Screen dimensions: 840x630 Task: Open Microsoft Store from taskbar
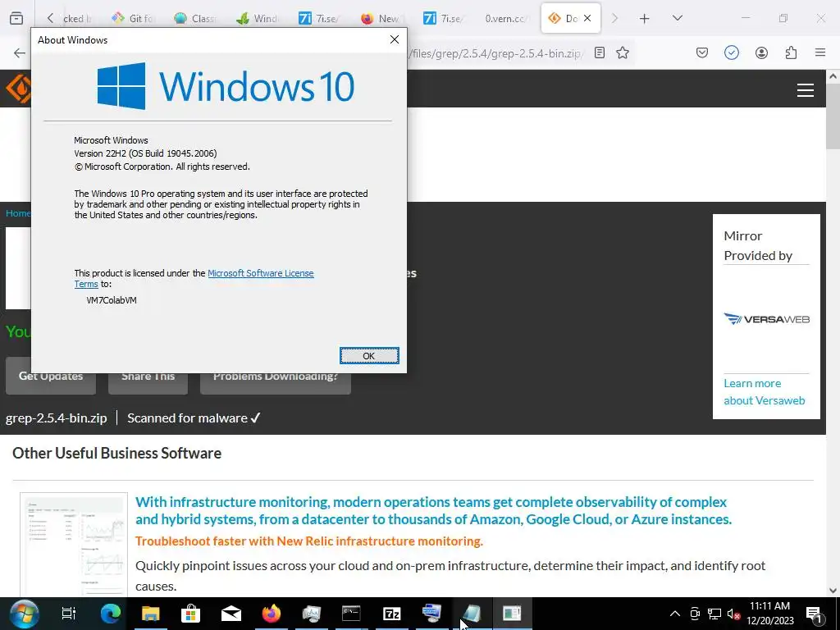pos(190,614)
